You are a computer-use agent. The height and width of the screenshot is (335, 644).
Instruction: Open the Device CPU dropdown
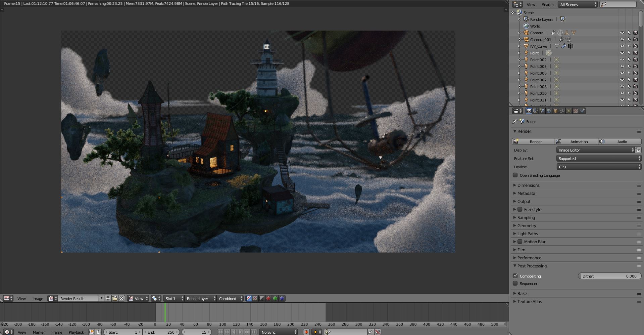(599, 167)
